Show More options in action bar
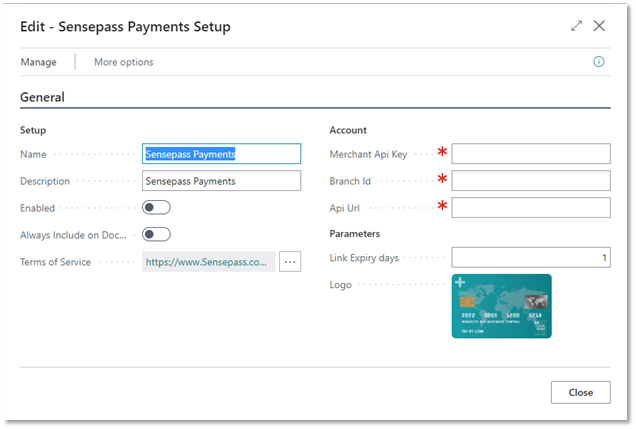The height and width of the screenshot is (429, 636). pos(124,62)
